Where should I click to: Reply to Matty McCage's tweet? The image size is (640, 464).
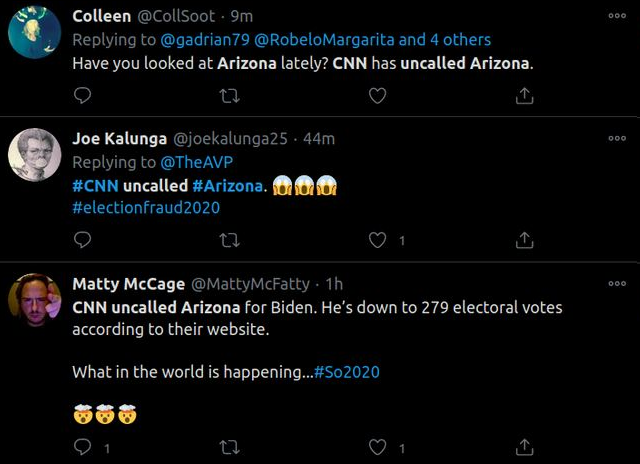click(83, 447)
